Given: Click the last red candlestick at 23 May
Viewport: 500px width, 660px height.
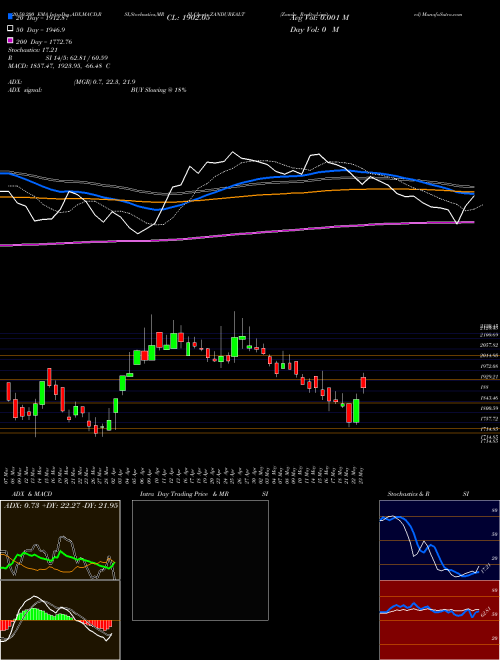Looking at the screenshot, I should tap(363, 383).
